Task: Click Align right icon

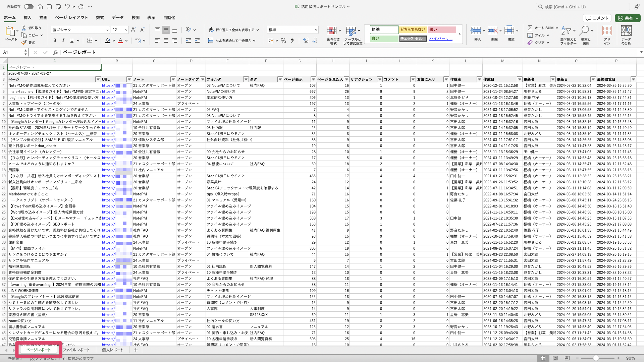Action: (x=175, y=41)
